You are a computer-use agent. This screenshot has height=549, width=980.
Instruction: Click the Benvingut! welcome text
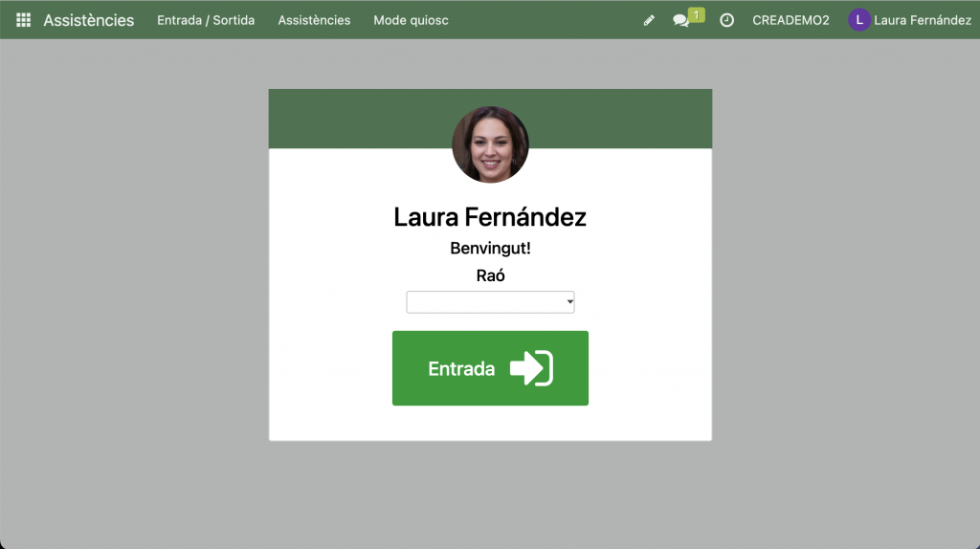[490, 249]
